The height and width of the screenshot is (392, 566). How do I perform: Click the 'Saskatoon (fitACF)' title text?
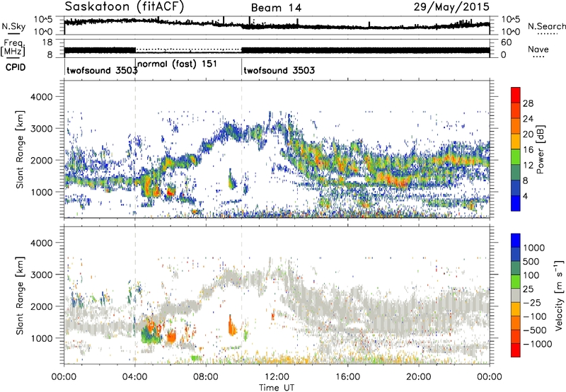(125, 6)
